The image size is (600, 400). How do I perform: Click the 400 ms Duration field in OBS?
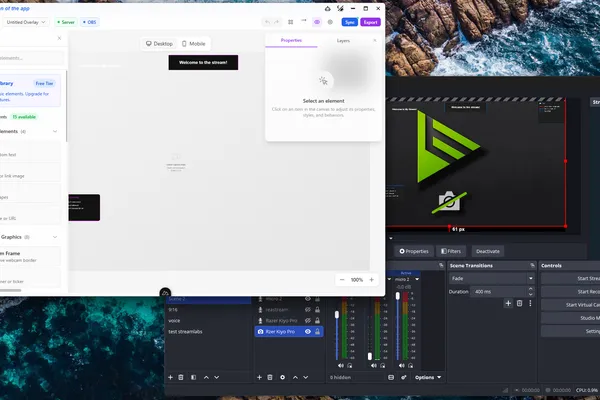pyautogui.click(x=498, y=292)
